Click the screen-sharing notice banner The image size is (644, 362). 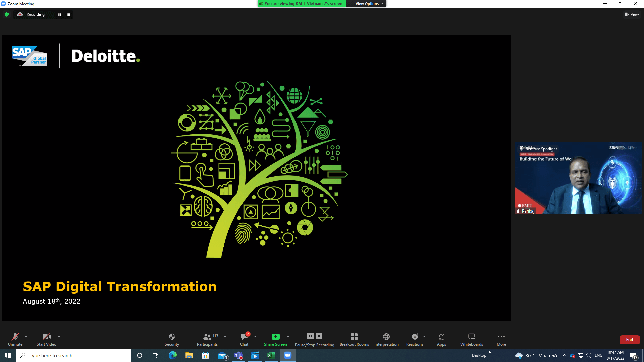(302, 4)
